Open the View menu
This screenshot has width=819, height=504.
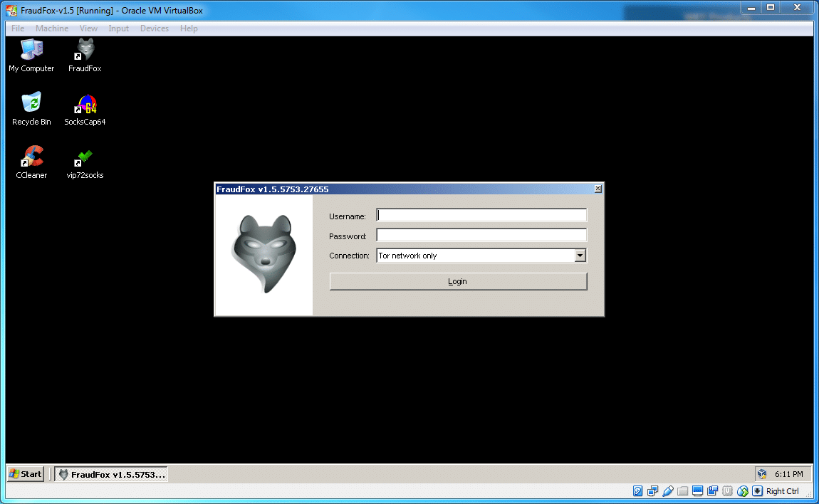pyautogui.click(x=88, y=28)
